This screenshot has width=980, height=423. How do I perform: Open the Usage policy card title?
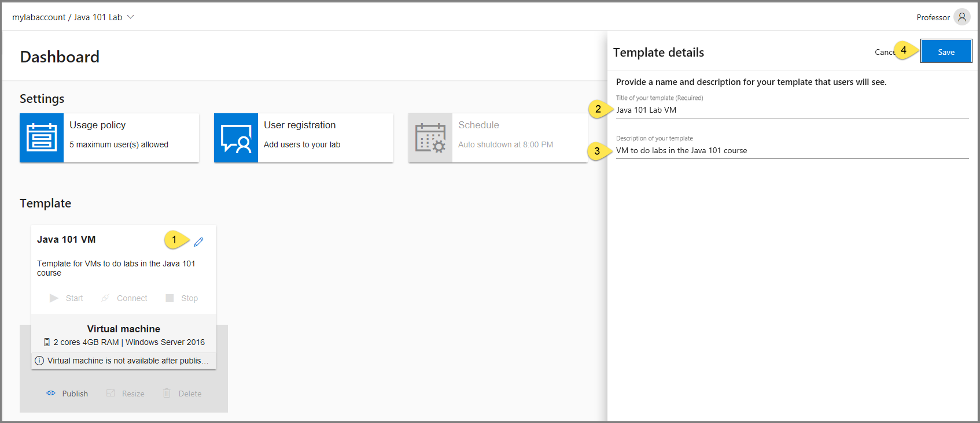[97, 125]
